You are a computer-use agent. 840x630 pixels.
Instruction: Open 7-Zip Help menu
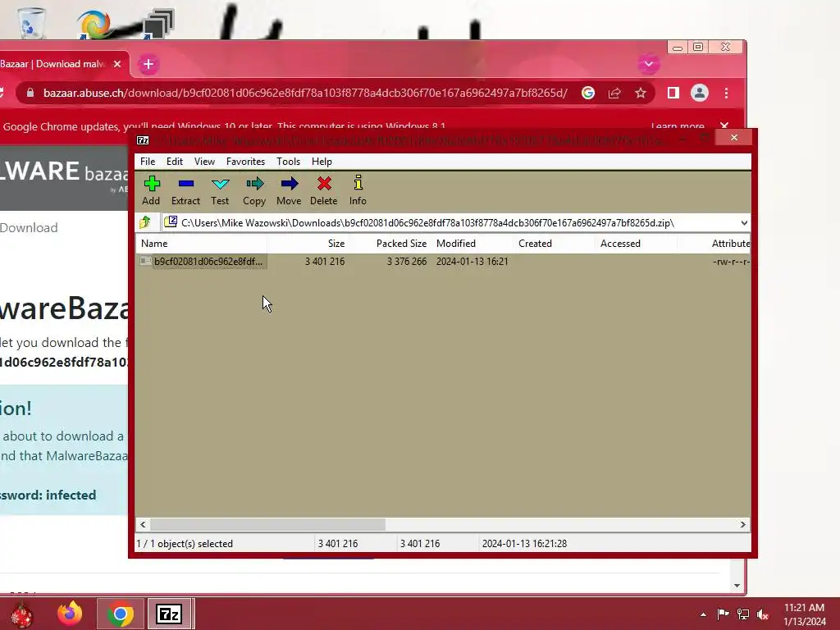[322, 162]
